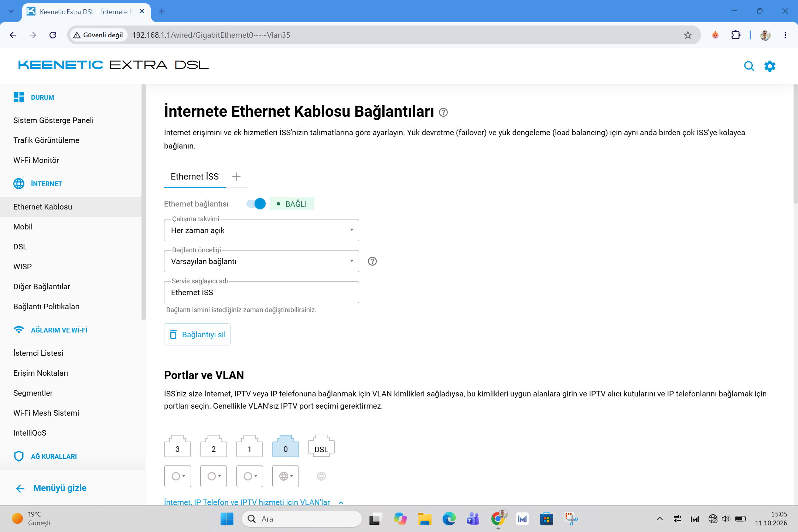Click the Windows taskbar Ara search box
The image size is (798, 532).
click(302, 519)
